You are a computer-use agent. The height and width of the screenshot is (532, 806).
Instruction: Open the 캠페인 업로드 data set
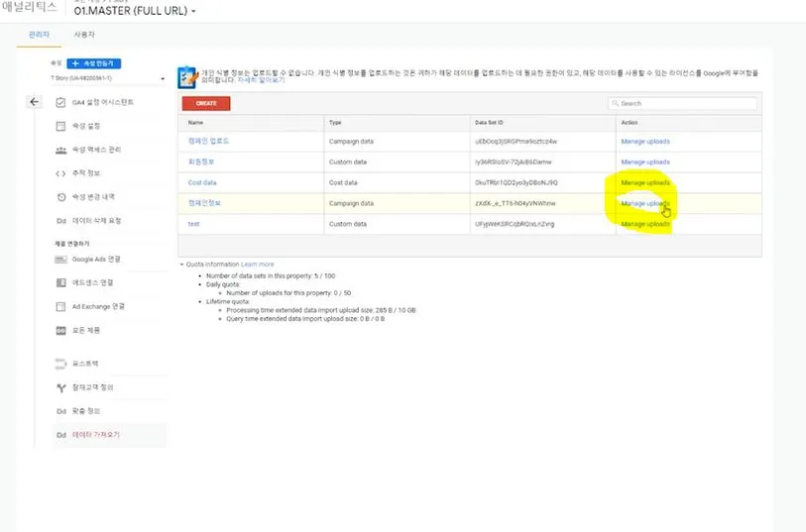click(208, 142)
